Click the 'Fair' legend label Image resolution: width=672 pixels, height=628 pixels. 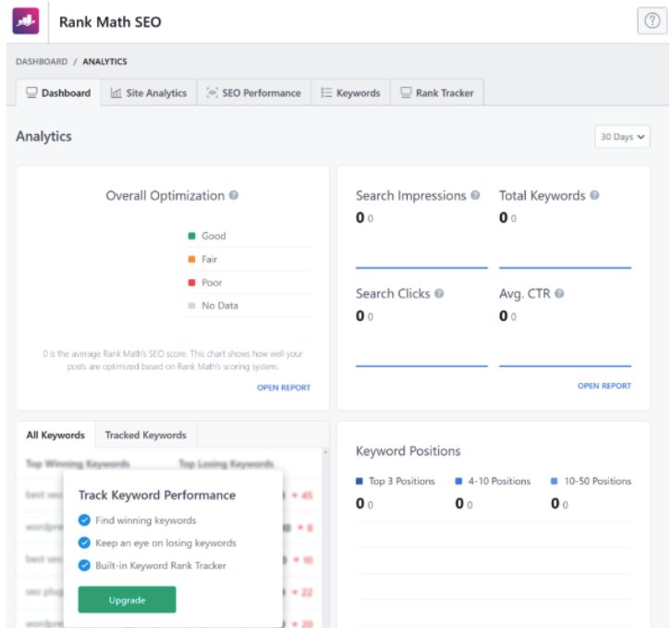point(210,259)
